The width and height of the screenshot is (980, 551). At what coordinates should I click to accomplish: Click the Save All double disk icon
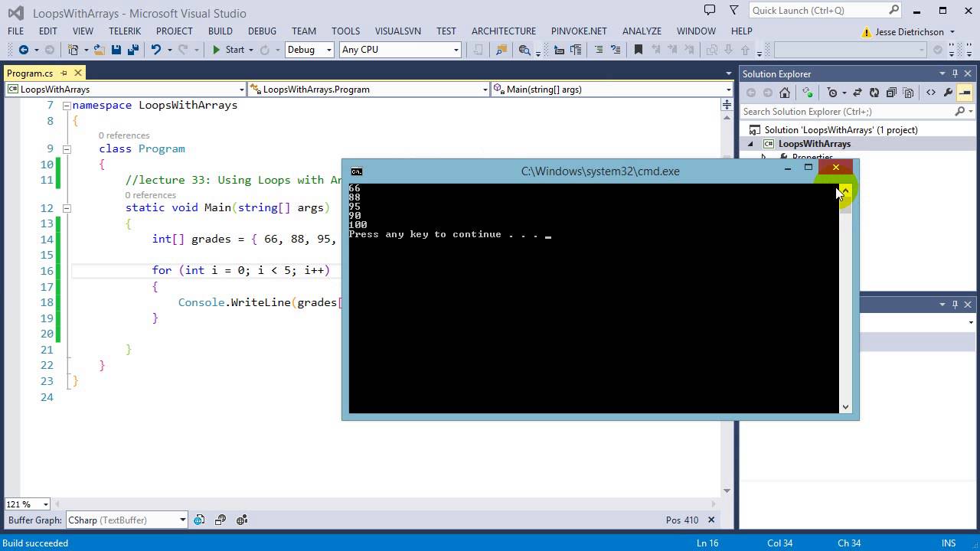tap(132, 50)
